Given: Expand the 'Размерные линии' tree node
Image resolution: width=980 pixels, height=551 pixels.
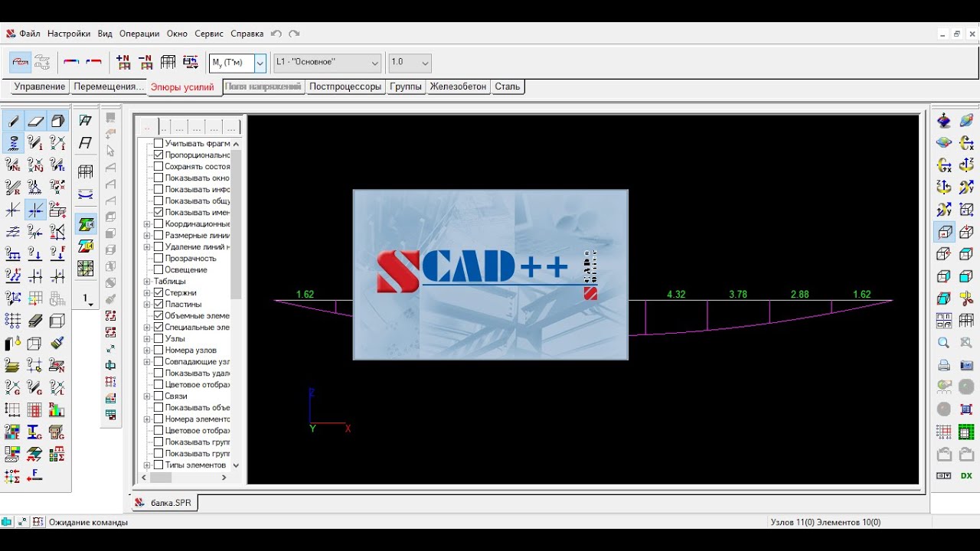Looking at the screenshot, I should tap(147, 235).
